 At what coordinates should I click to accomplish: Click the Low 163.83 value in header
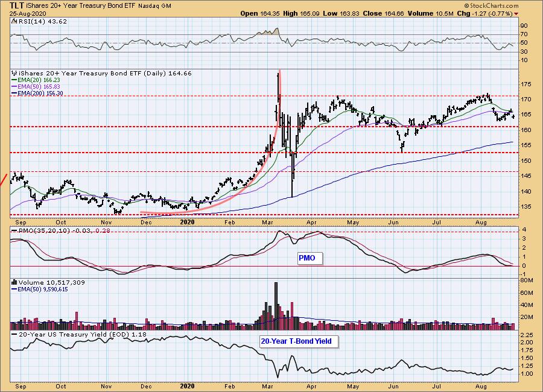341,13
